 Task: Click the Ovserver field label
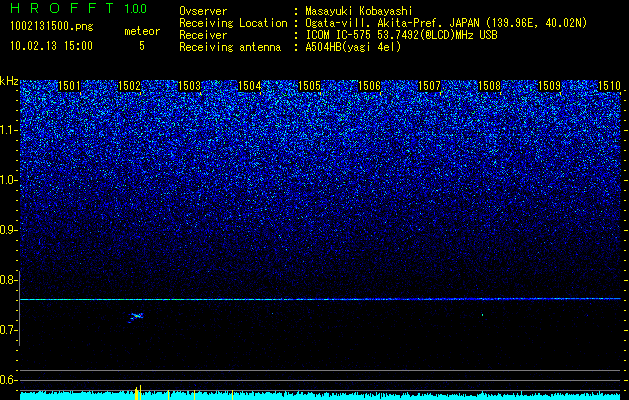(x=203, y=12)
